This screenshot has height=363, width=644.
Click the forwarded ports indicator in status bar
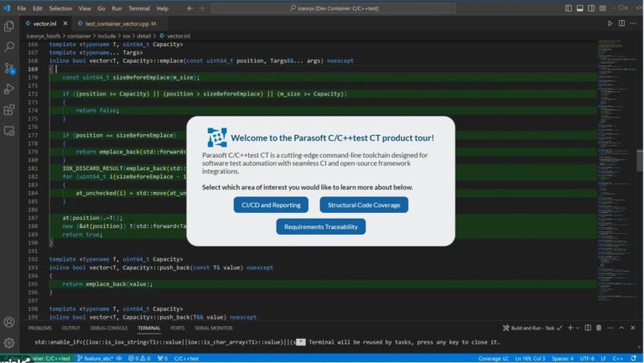[x=163, y=359]
